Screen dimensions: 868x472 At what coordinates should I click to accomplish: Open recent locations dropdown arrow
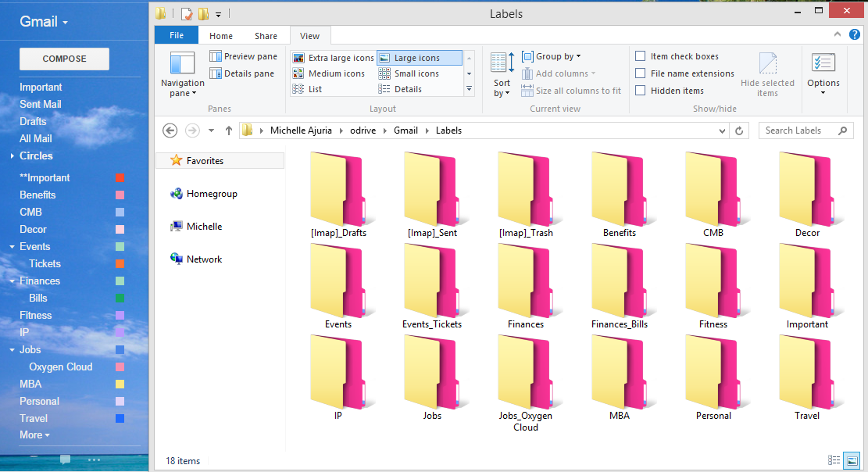211,131
